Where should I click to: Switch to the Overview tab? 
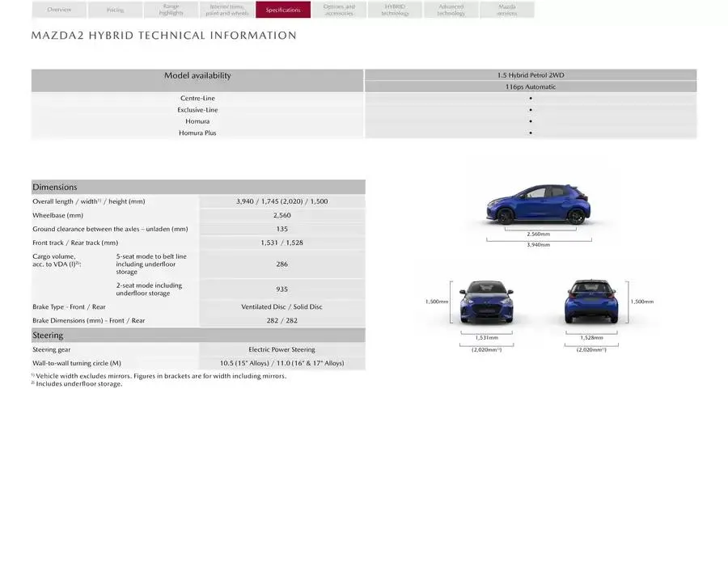click(x=58, y=10)
